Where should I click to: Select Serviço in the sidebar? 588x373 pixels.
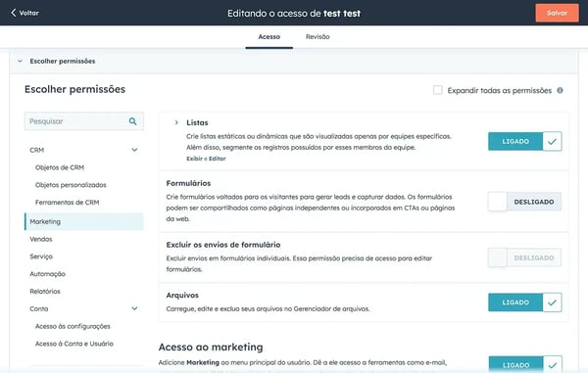[41, 256]
